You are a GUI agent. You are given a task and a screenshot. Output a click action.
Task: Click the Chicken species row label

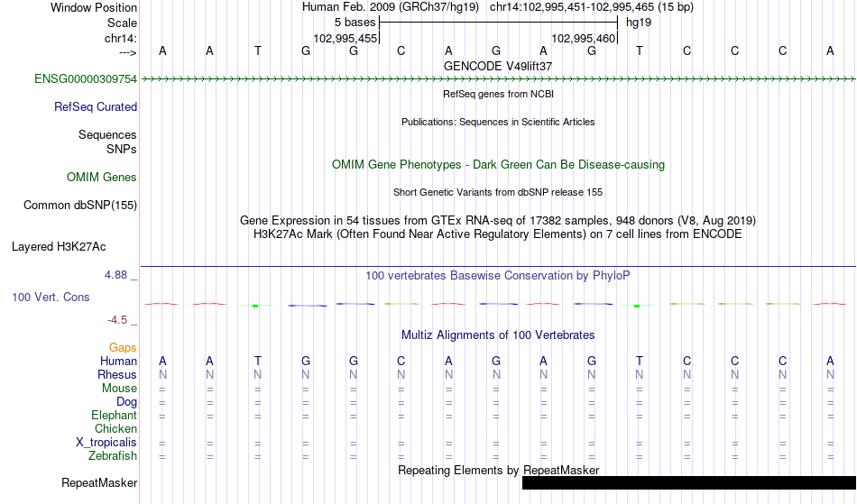(x=115, y=428)
